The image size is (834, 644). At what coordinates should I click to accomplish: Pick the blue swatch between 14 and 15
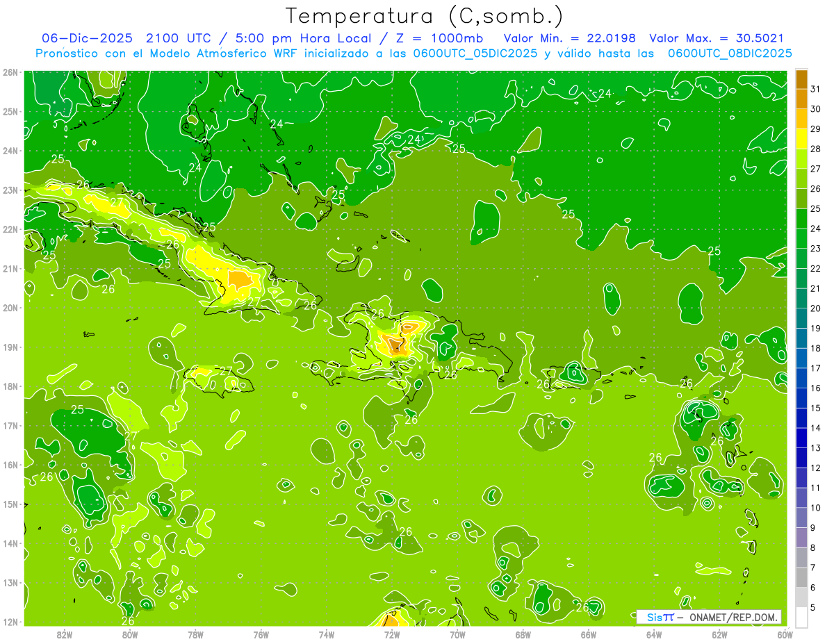[801, 418]
